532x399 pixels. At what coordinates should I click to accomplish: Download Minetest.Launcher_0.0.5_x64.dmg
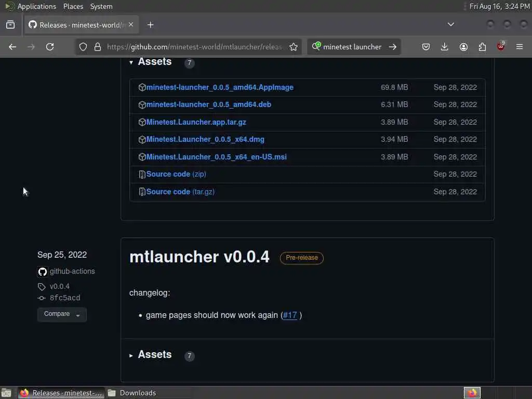(x=205, y=139)
